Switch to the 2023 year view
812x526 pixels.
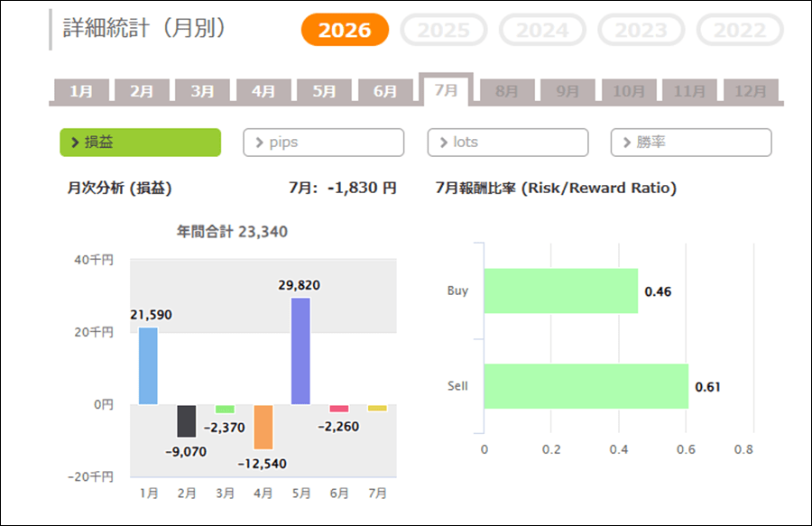point(641,30)
